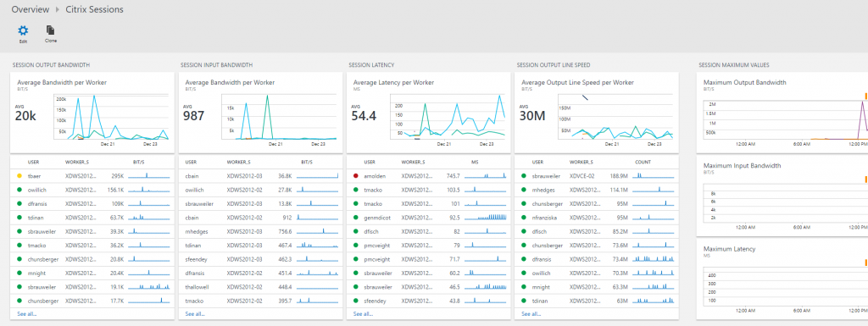Click sparkline in genmdicot latency row

pos(486,218)
